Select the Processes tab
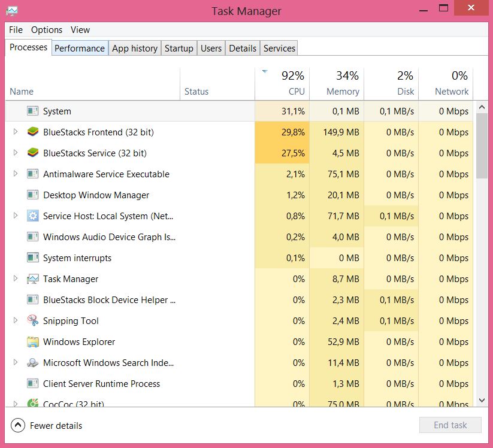 coord(28,47)
